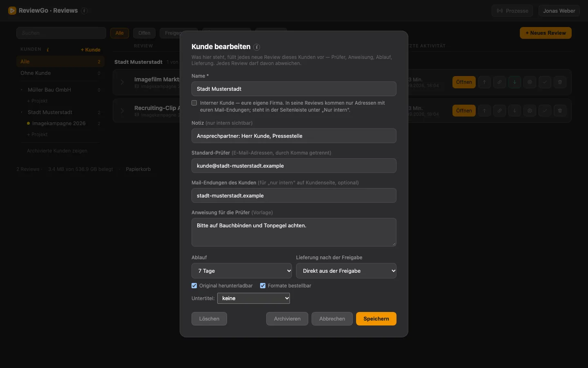The image size is (588, 368).
Task: Click the Standard-Prüfer email field
Action: pyautogui.click(x=294, y=166)
